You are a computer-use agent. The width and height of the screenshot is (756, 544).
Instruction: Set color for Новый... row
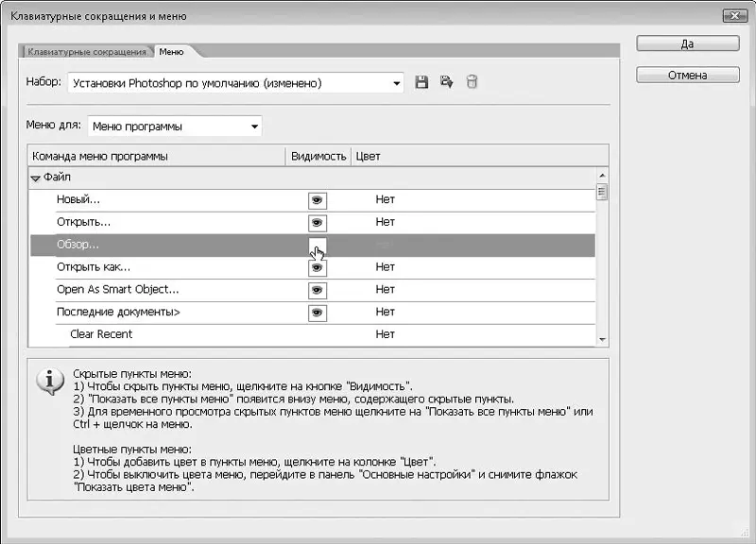tap(386, 199)
